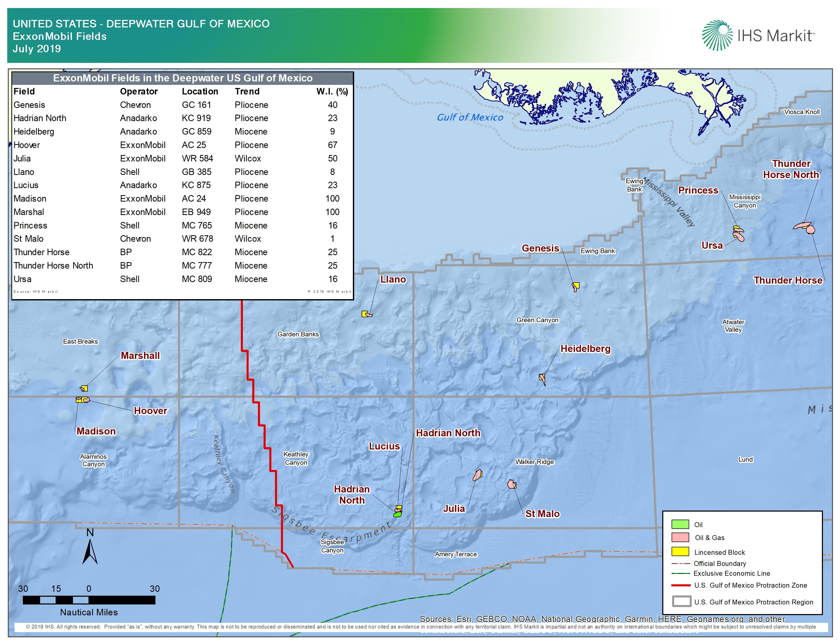The width and height of the screenshot is (840, 642).
Task: Click the Viosca Knoll area label
Action: 802,112
